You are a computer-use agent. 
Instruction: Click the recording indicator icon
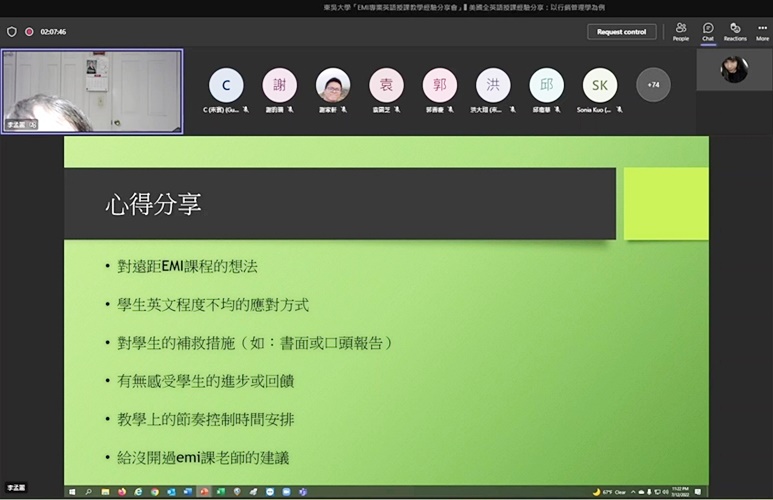(x=29, y=32)
